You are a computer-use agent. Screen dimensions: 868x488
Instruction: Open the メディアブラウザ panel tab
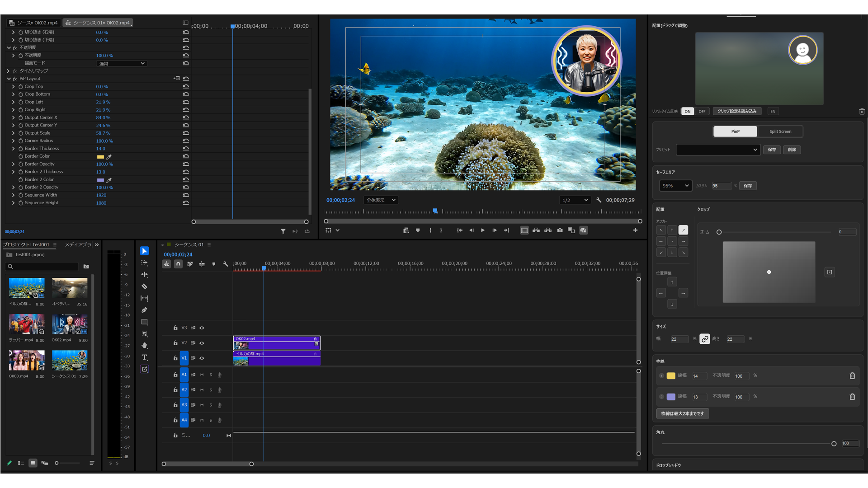(78, 244)
